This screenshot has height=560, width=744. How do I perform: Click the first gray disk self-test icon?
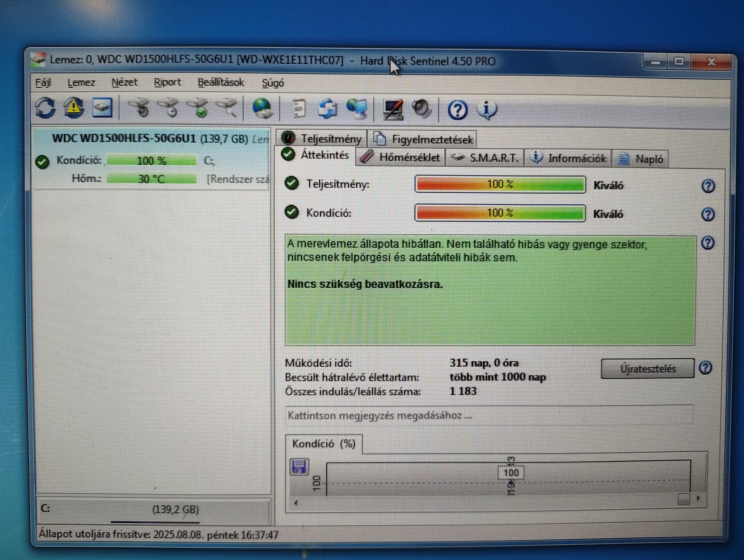pos(139,108)
